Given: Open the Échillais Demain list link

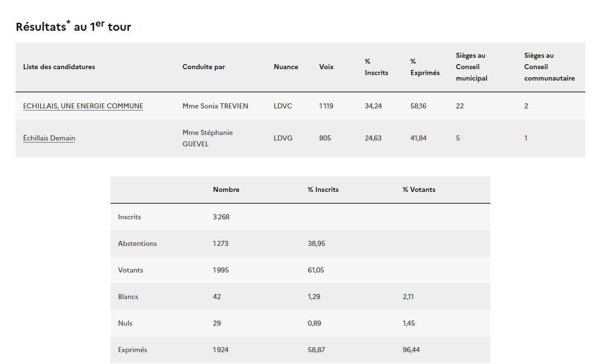Looking at the screenshot, I should (49, 138).
